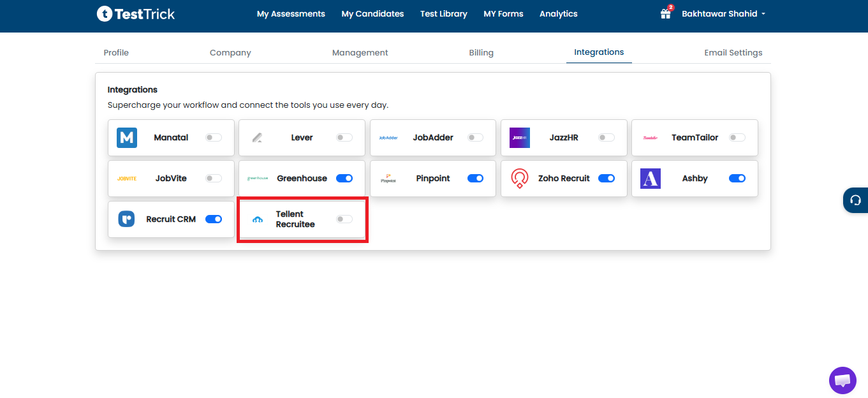Disable the Zoho Recruit integration toggle

[607, 179]
